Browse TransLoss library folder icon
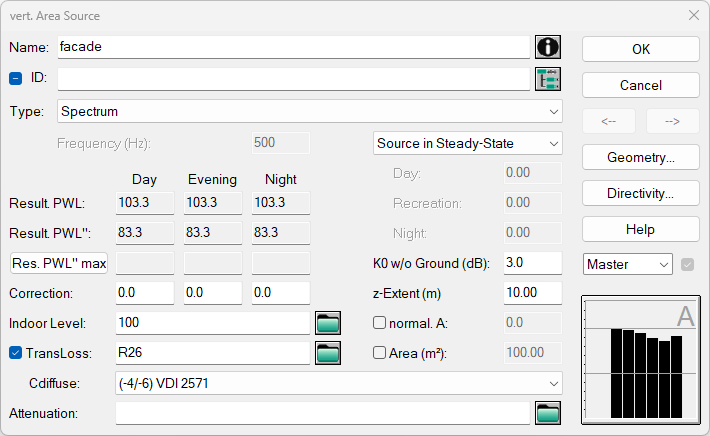The height and width of the screenshot is (436, 710). click(x=328, y=353)
